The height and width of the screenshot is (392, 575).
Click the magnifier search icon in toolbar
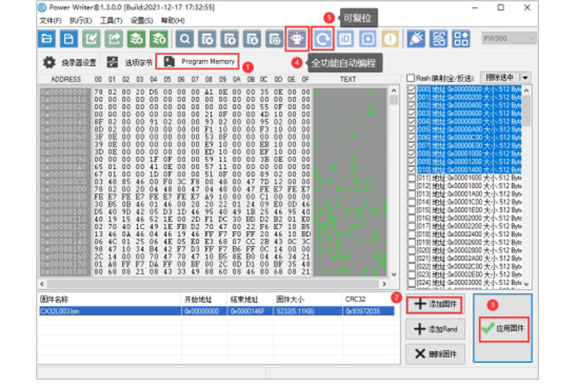(185, 39)
